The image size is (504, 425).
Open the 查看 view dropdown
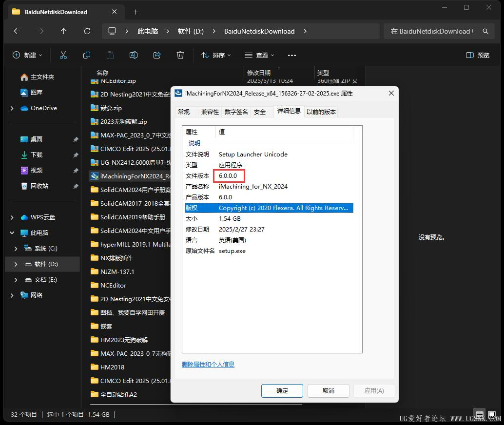point(259,55)
